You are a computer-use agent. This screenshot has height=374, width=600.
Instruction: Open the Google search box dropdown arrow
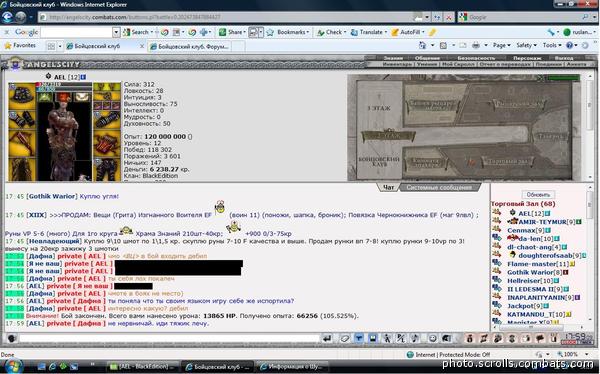pyautogui.click(x=116, y=33)
